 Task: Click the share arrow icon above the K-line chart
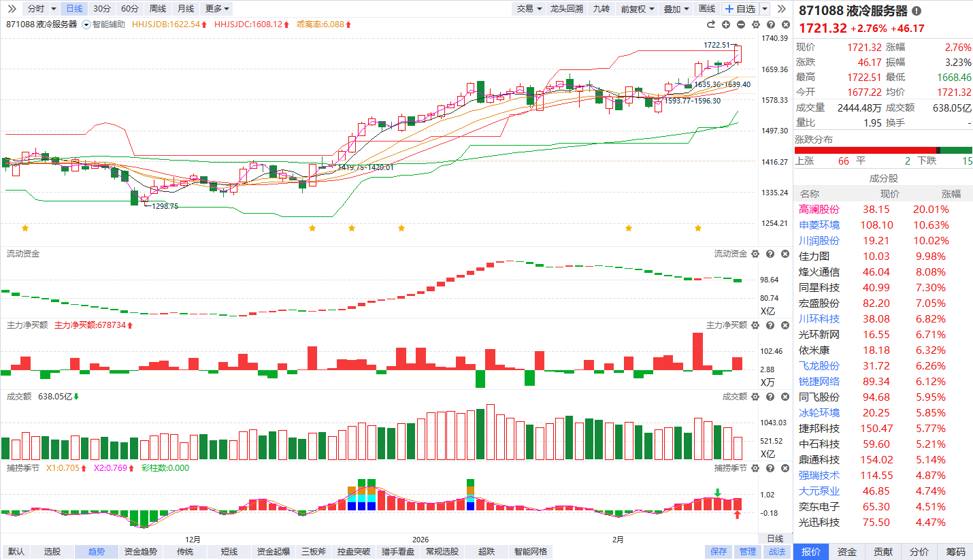pos(711,24)
